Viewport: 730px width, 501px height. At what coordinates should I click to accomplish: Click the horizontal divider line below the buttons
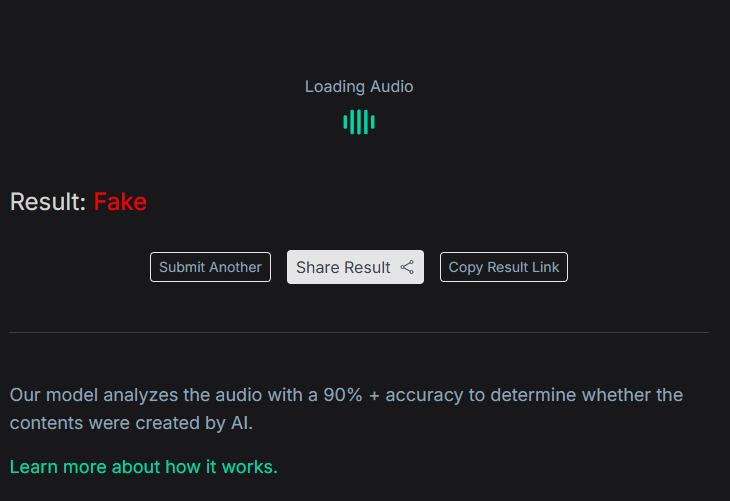(359, 332)
